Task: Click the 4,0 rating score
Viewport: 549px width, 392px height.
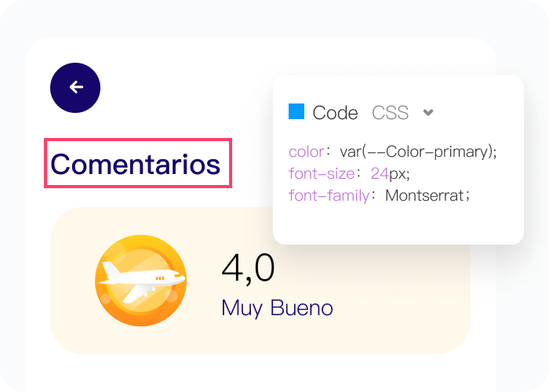Action: pyautogui.click(x=249, y=269)
